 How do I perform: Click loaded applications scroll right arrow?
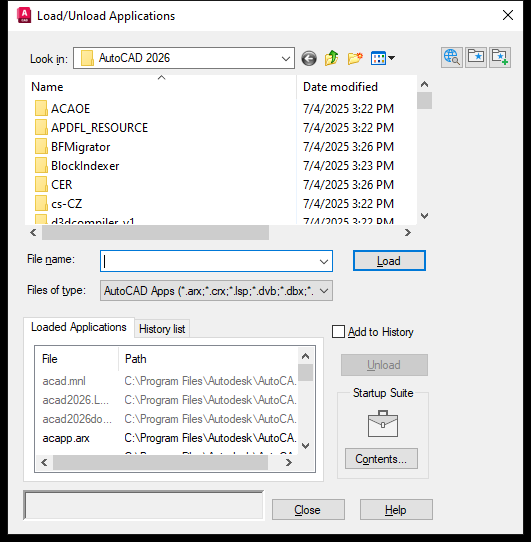tap(289, 462)
